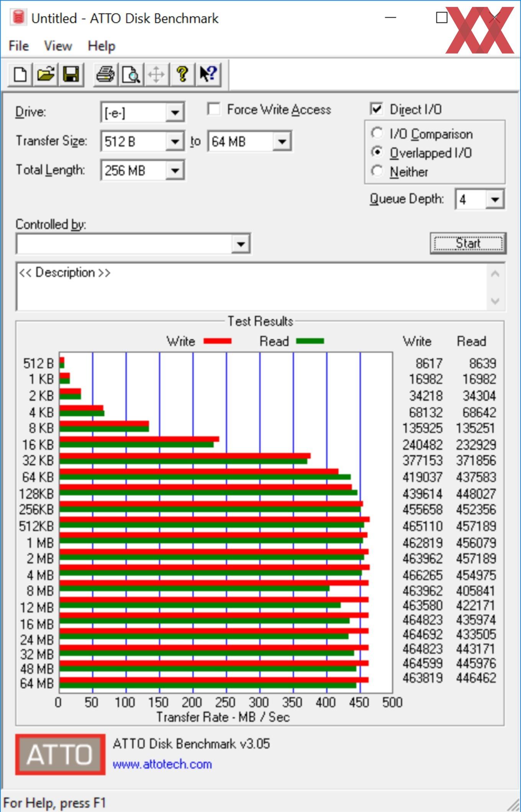Click the four-arrow move toolbar icon
The height and width of the screenshot is (812, 521).
(x=157, y=74)
